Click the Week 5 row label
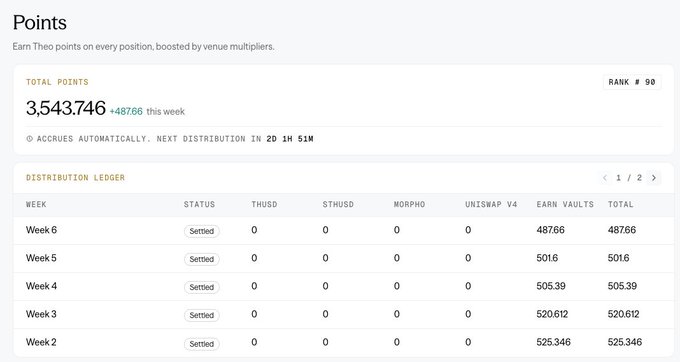680x362 pixels. pyautogui.click(x=41, y=258)
